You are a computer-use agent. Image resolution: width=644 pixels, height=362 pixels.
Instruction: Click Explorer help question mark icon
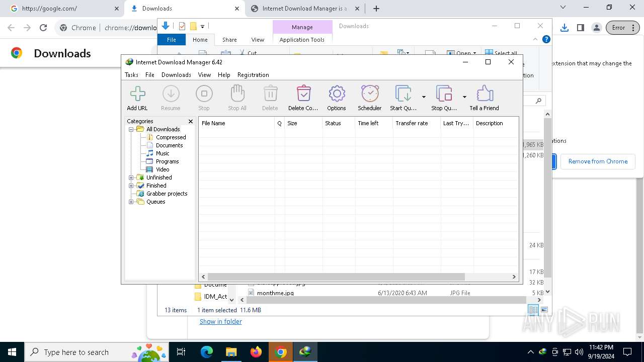tap(546, 39)
